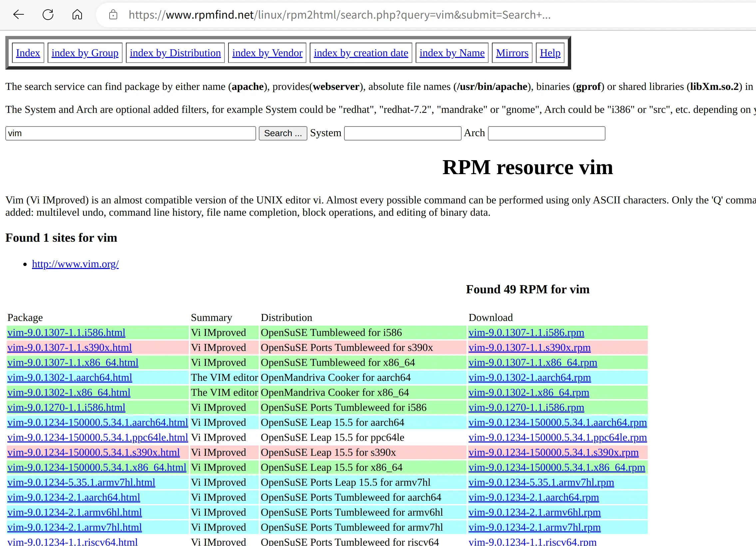Download vim-9.0.1307-1.1.x86_64.rpm
This screenshot has height=546, width=756.
533,363
